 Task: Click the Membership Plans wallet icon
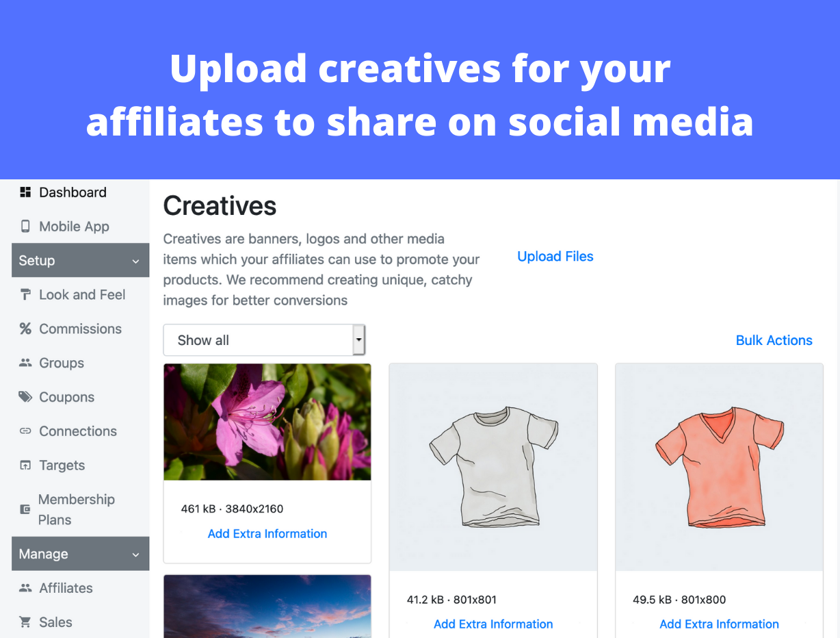tap(25, 509)
